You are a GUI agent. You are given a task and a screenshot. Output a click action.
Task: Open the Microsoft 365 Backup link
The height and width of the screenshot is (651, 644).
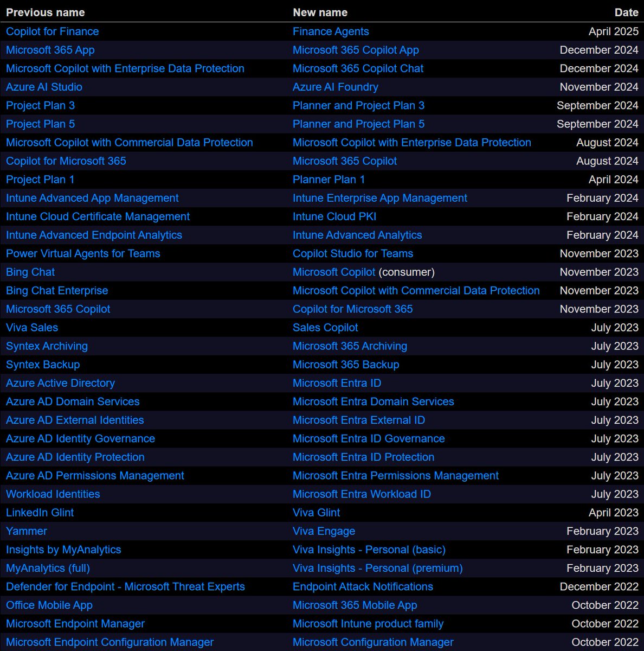point(346,364)
